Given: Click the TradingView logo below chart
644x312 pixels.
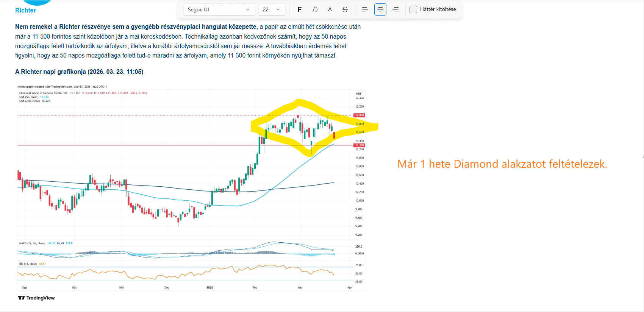Looking at the screenshot, I should pyautogui.click(x=36, y=298).
